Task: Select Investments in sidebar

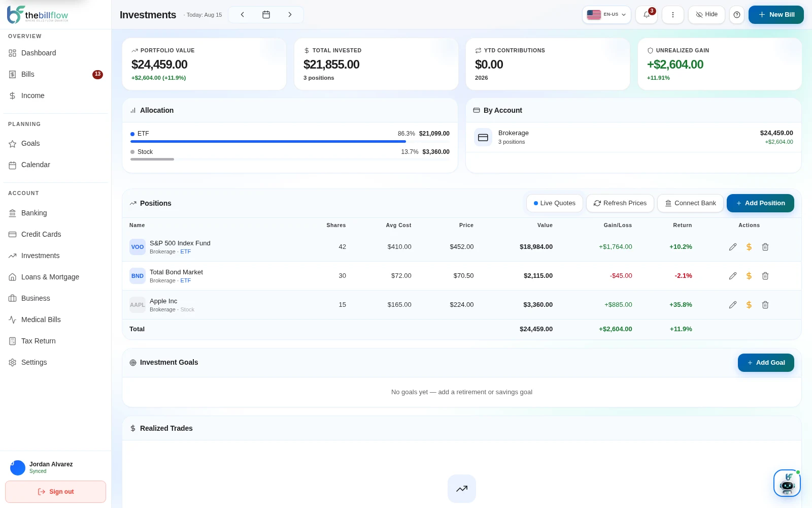Action: [55, 256]
